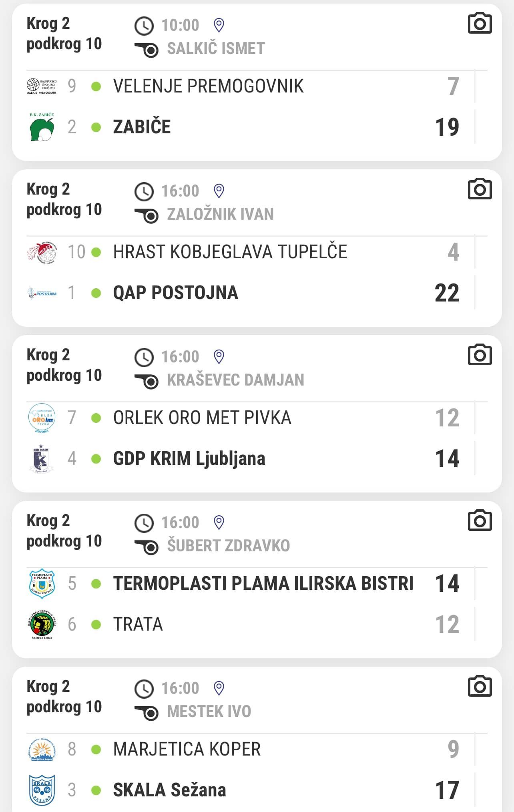Open camera icon for Velenje vs Zabiče match

coord(480,24)
